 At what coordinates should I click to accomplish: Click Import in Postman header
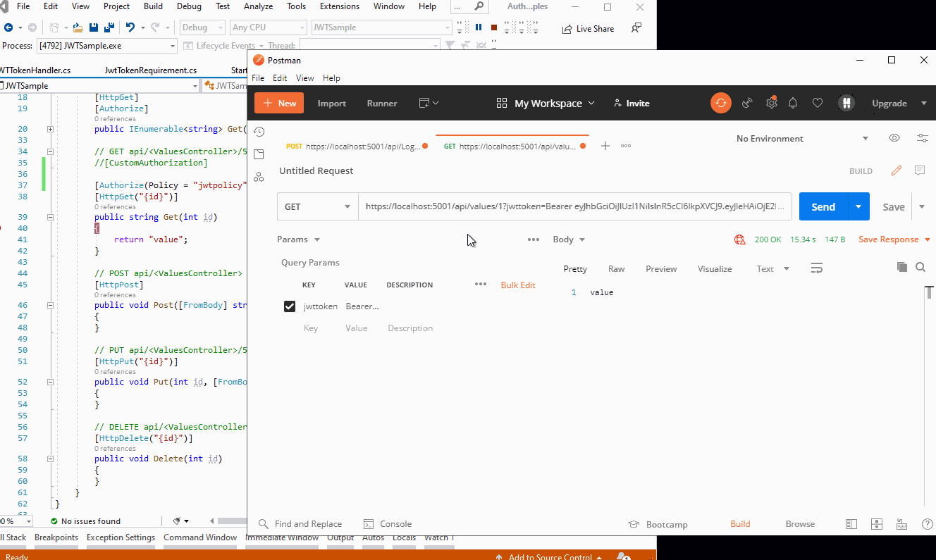(x=331, y=103)
